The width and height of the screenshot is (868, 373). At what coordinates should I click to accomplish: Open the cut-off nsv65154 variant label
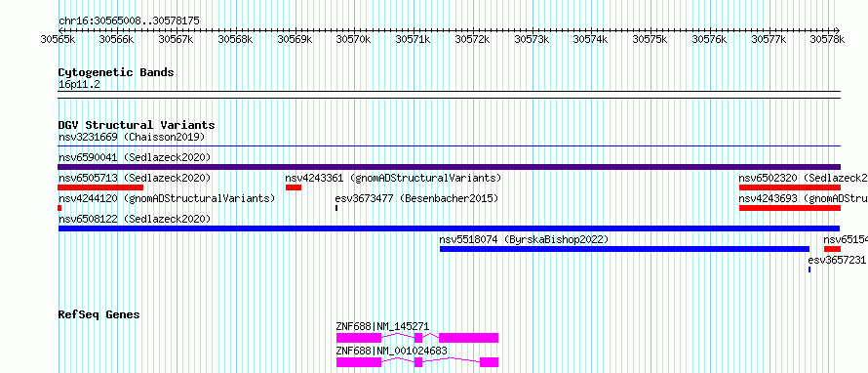tap(846, 239)
